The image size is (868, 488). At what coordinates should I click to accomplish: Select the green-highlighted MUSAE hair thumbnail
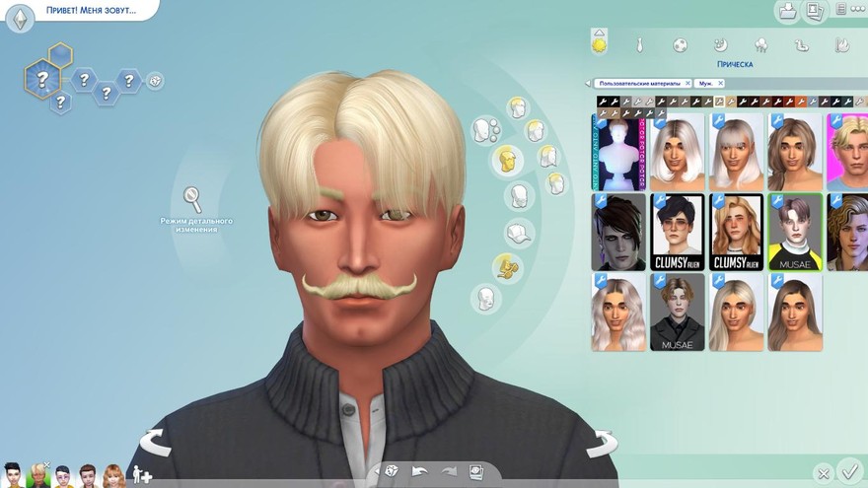pos(795,232)
